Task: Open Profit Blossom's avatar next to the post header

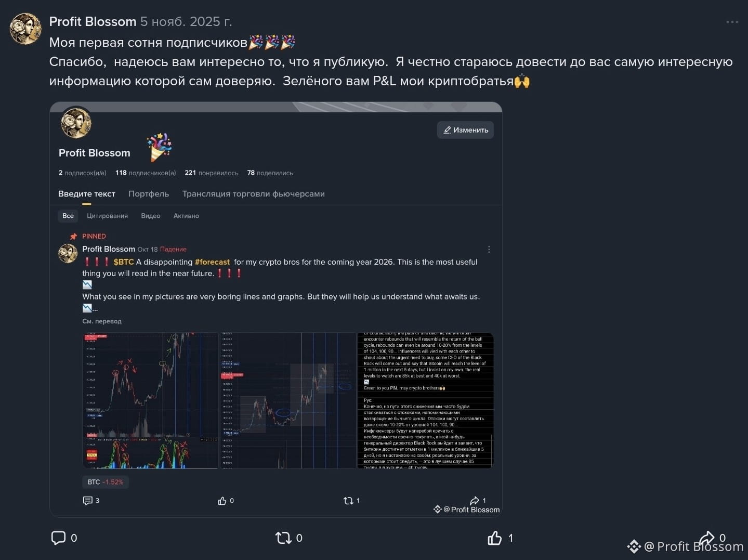Action: pyautogui.click(x=25, y=29)
